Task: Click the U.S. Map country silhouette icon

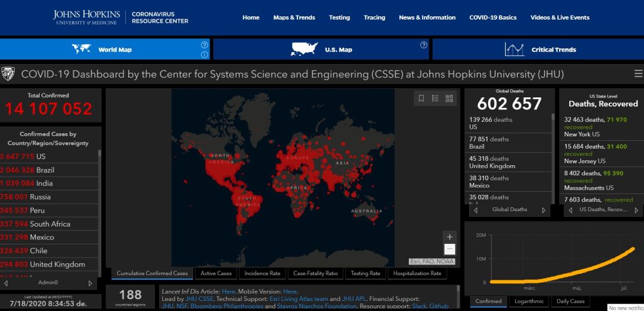Action: point(304,49)
